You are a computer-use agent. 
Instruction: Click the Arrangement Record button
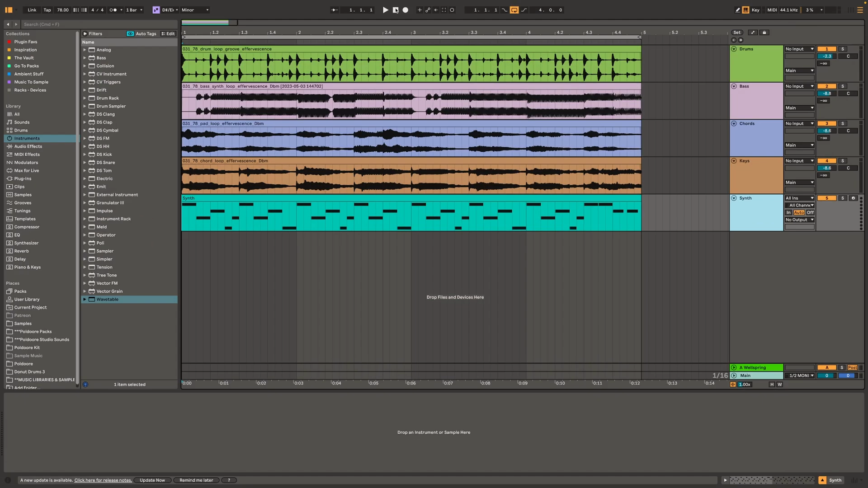pos(406,10)
